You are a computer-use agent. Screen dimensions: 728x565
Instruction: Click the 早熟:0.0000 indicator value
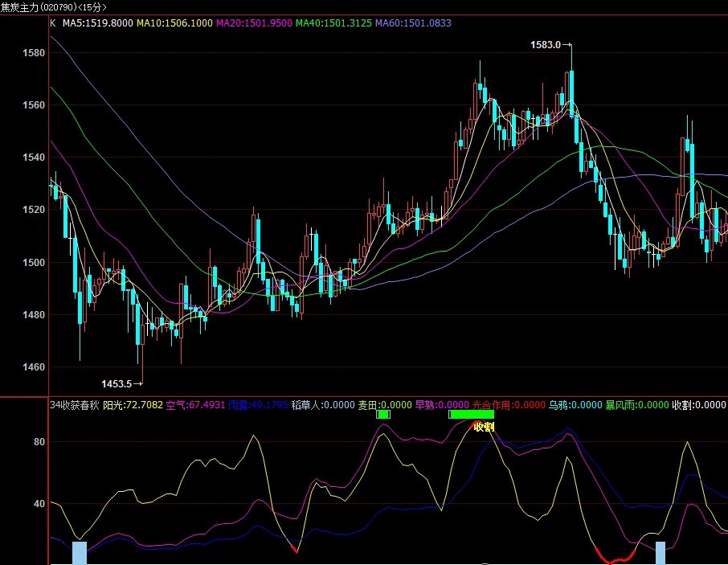point(442,405)
